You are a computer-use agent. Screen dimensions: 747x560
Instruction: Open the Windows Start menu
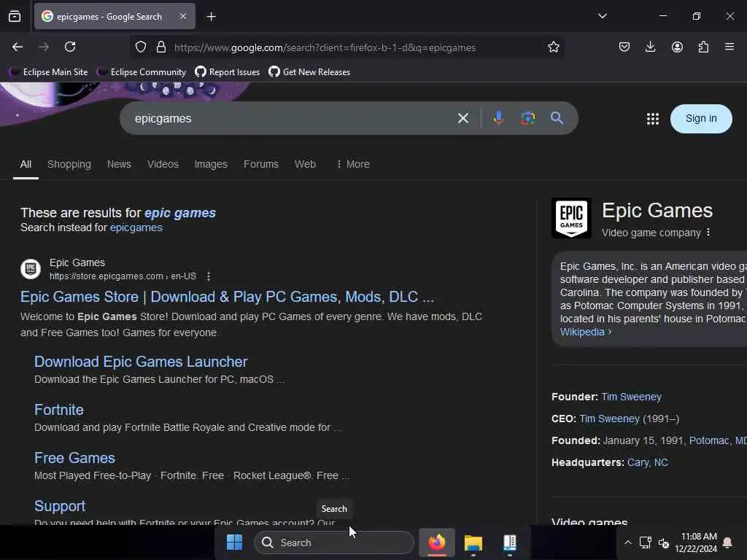(x=234, y=542)
